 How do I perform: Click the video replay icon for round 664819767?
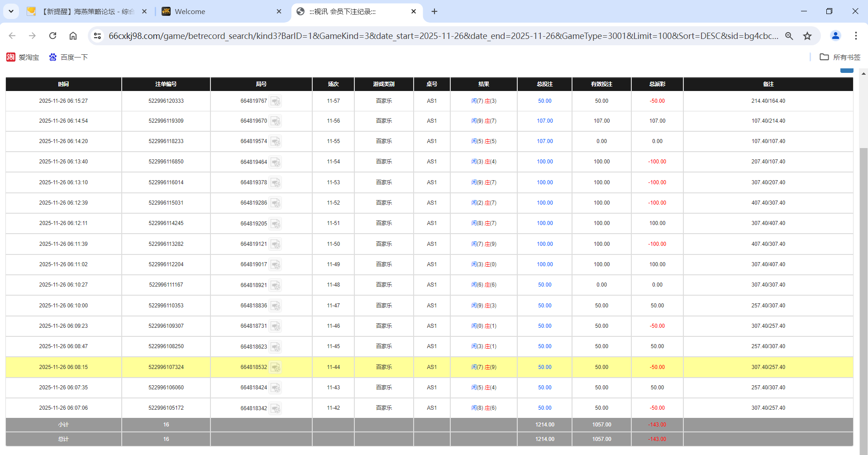pos(276,101)
